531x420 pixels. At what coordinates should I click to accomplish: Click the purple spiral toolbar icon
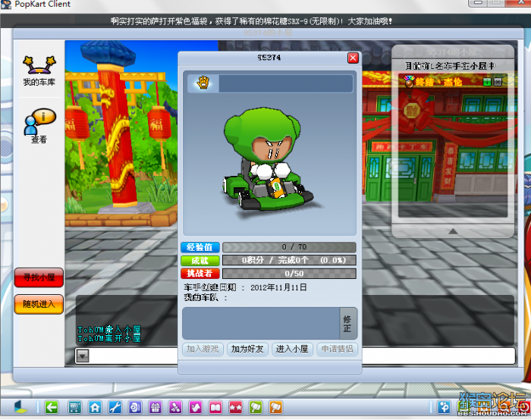pos(135,407)
